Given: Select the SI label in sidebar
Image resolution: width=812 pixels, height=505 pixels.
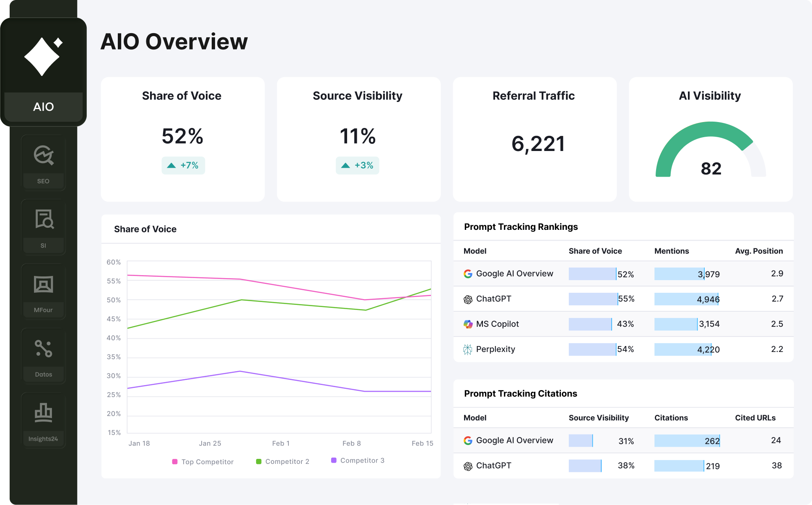Looking at the screenshot, I should [x=43, y=246].
